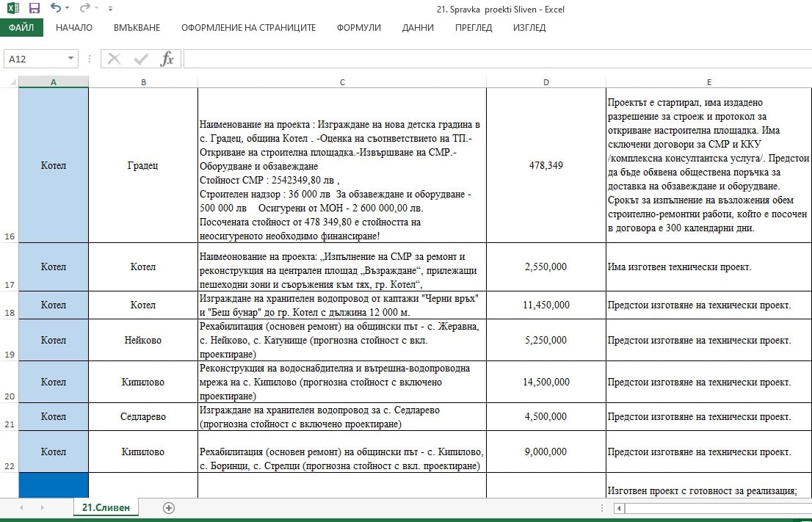Click inside the formula bar input field
This screenshot has width=812, height=522.
[x=492, y=59]
